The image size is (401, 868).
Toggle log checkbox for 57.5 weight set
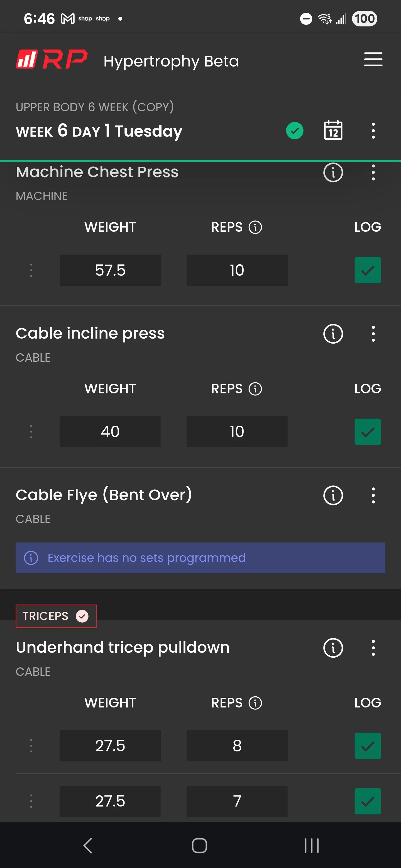(368, 270)
